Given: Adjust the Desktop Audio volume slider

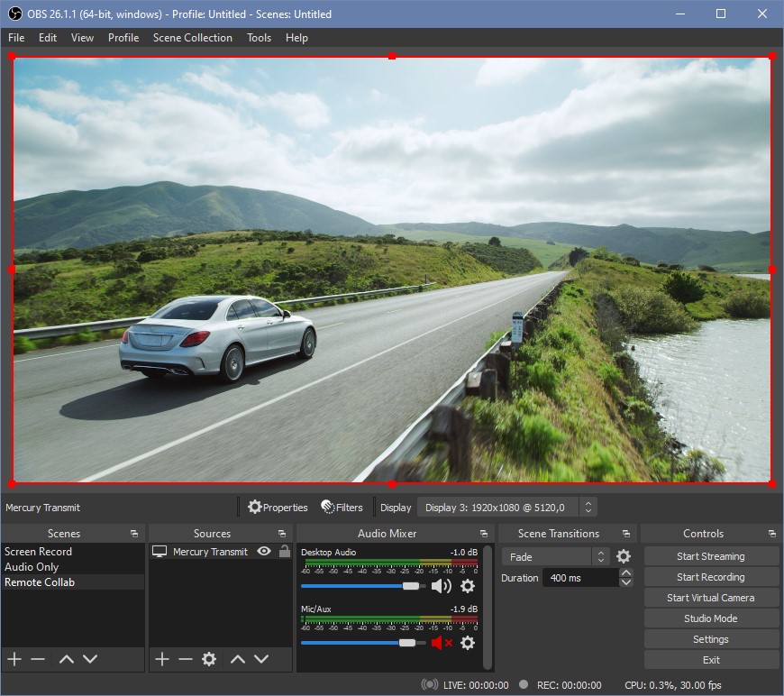Looking at the screenshot, I should 411,586.
